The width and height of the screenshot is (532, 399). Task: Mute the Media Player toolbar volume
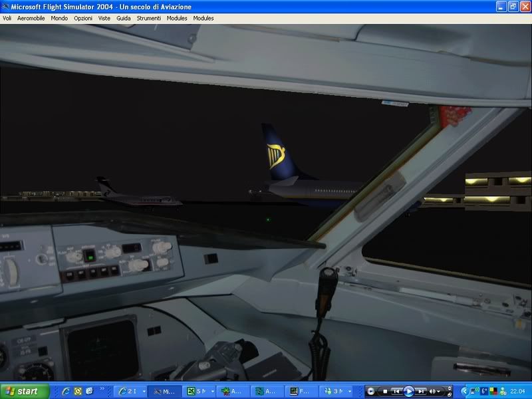(x=433, y=392)
